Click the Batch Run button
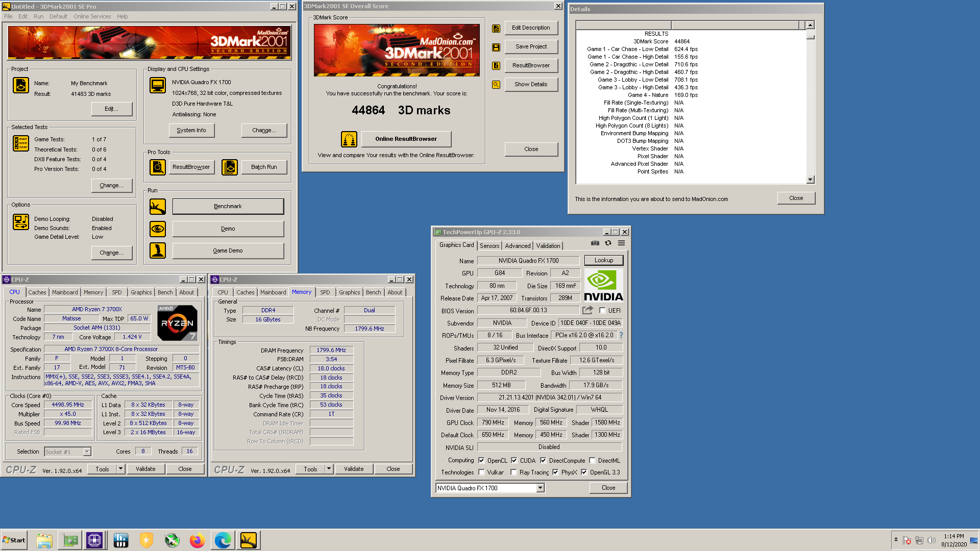The image size is (980, 551). tap(264, 167)
